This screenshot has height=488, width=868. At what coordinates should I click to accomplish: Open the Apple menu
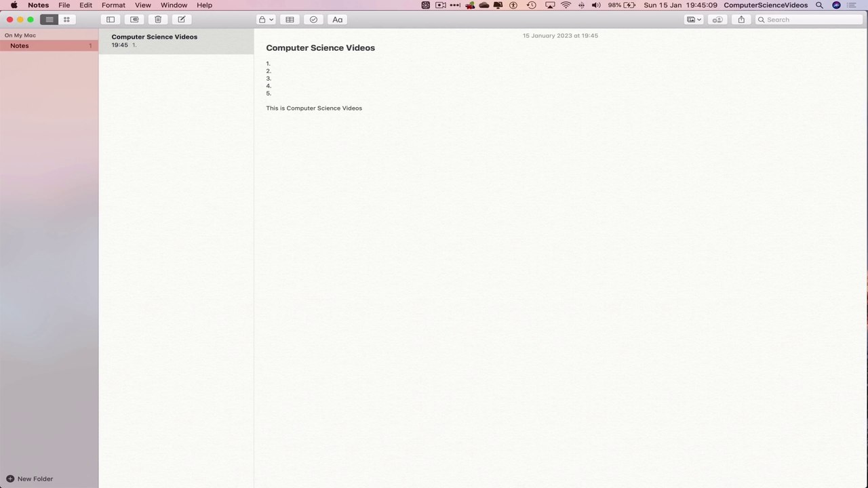(x=14, y=5)
